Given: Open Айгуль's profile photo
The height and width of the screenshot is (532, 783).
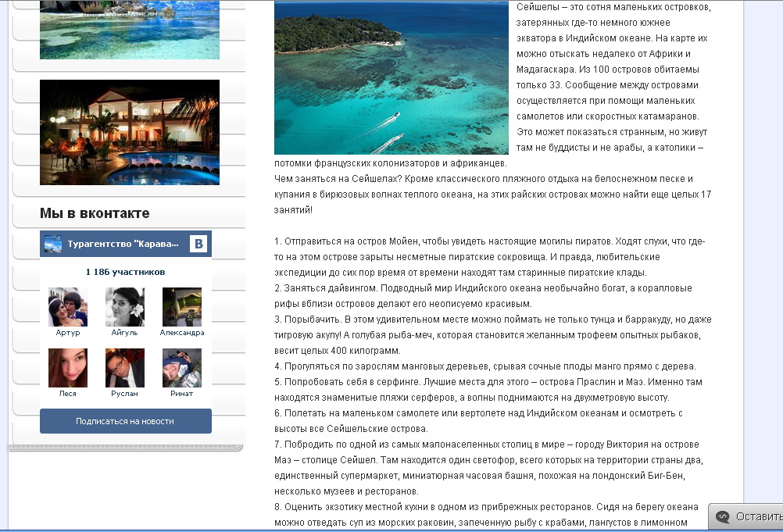Looking at the screenshot, I should (125, 307).
